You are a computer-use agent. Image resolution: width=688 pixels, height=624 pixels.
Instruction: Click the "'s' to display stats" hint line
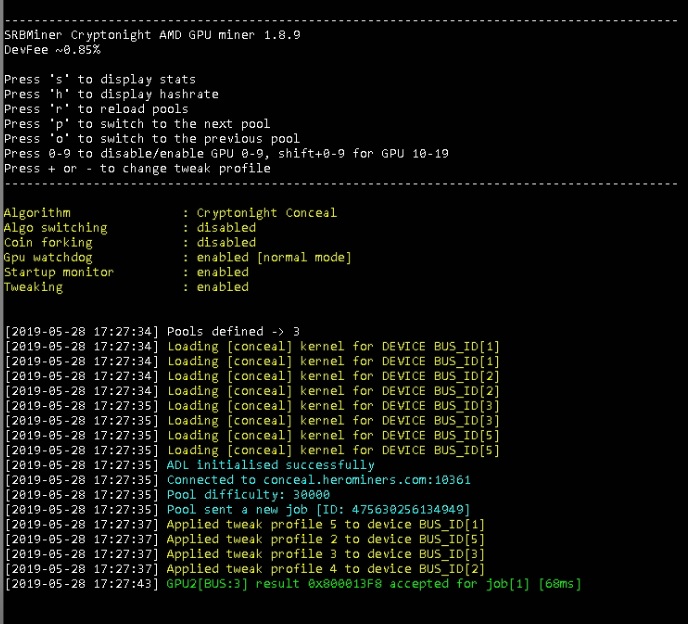tap(100, 79)
